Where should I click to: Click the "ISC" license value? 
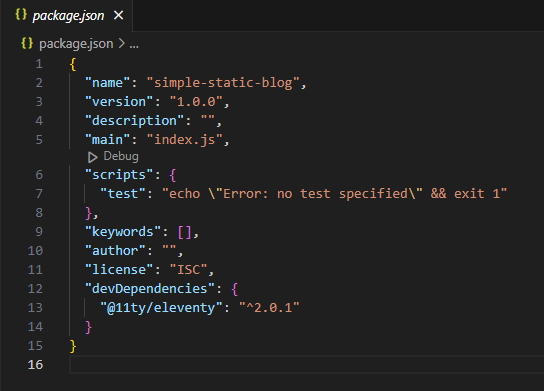pyautogui.click(x=188, y=270)
